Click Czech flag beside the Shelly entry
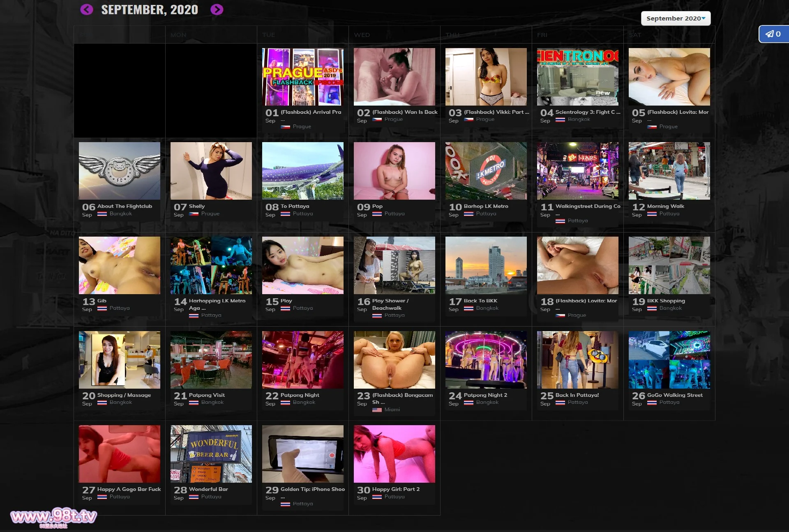This screenshot has width=789, height=532. point(194,214)
